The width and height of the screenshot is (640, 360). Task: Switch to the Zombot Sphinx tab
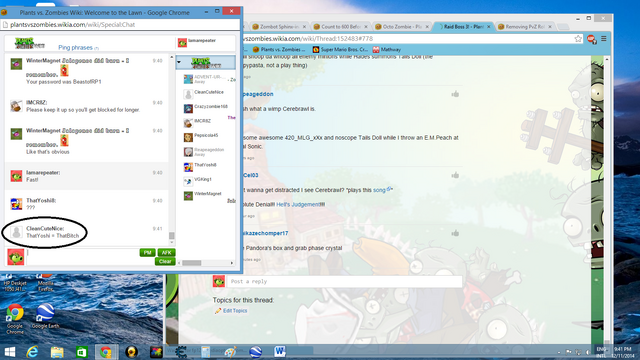(280, 27)
